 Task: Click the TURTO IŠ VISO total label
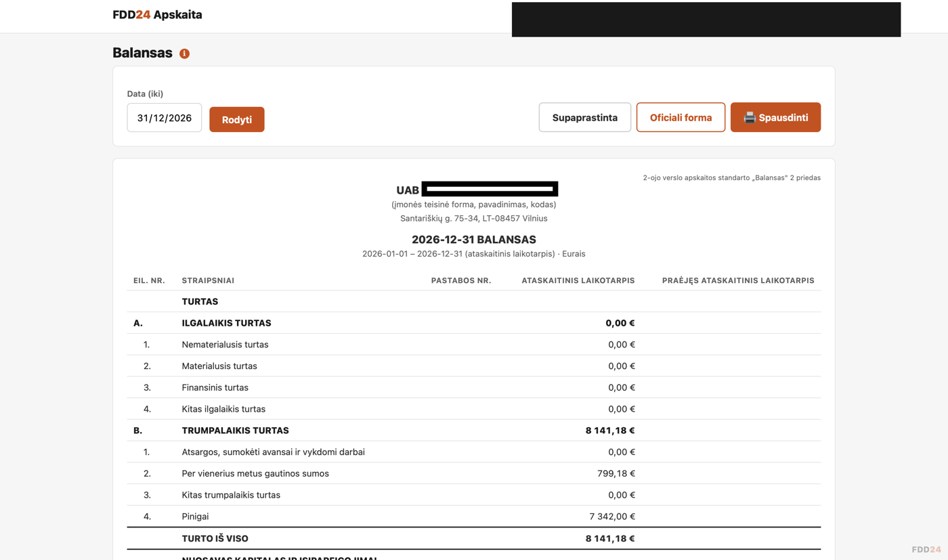pos(215,539)
